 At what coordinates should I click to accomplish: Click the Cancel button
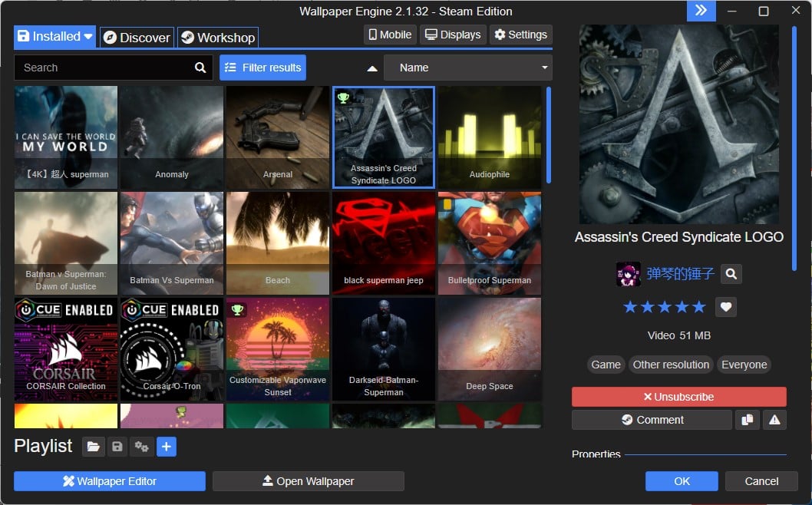tap(761, 481)
